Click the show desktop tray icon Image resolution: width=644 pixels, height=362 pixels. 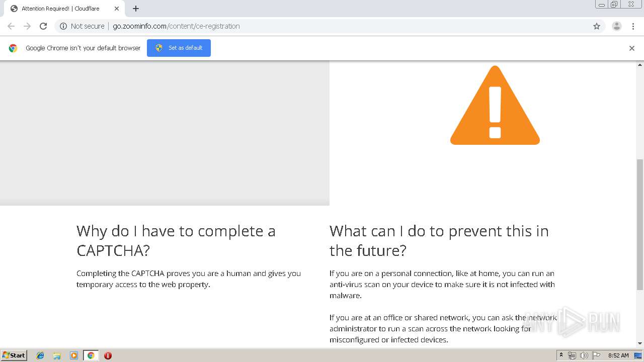tap(638, 355)
